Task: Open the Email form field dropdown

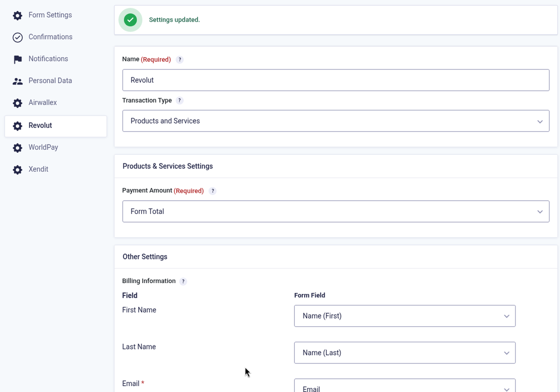Action: (x=405, y=386)
